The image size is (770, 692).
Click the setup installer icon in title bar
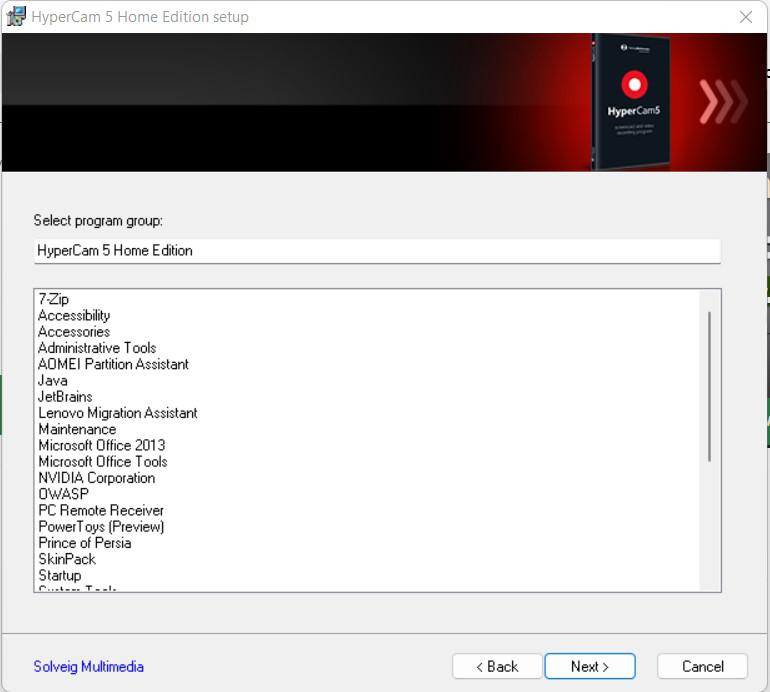16,16
